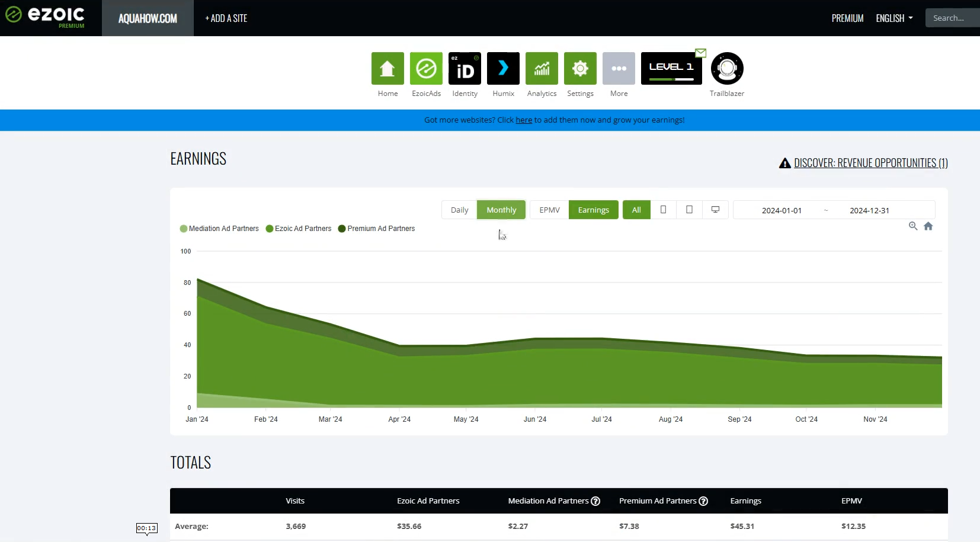Click the Average row label

pos(191,526)
